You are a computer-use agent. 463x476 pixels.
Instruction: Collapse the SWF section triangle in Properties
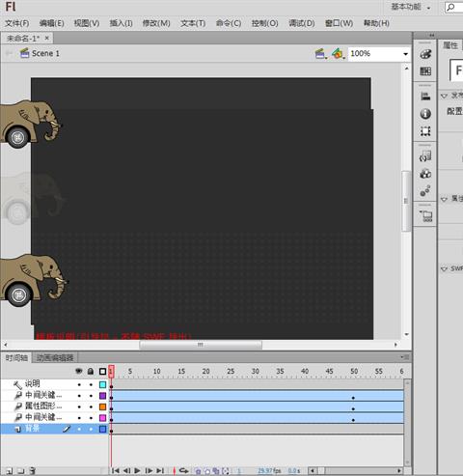point(444,268)
